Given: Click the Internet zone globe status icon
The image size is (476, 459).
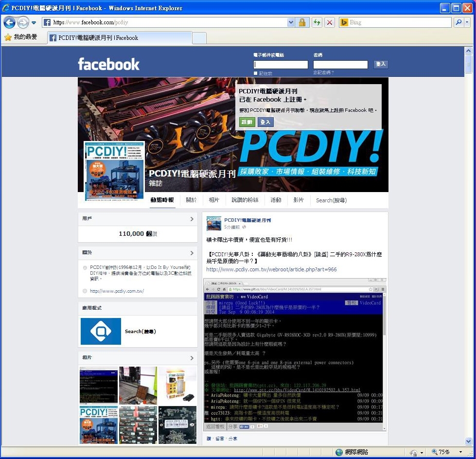Looking at the screenshot, I should tap(339, 452).
